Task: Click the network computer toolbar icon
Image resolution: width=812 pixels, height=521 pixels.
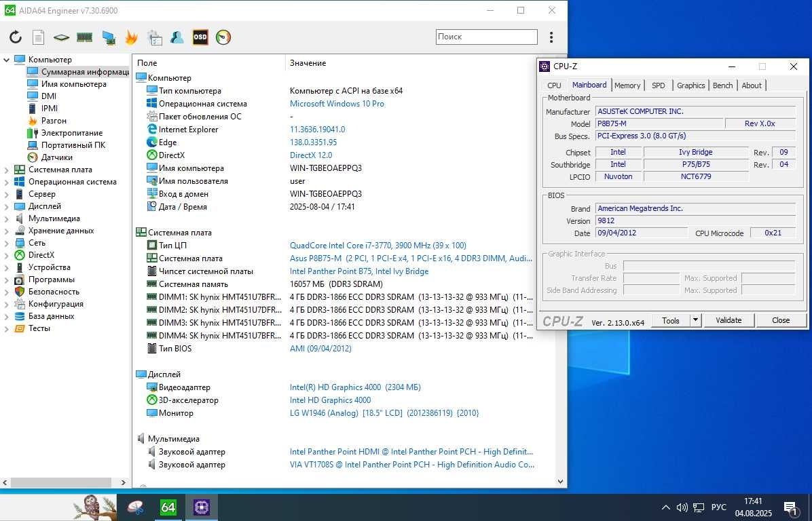Action: (x=108, y=37)
